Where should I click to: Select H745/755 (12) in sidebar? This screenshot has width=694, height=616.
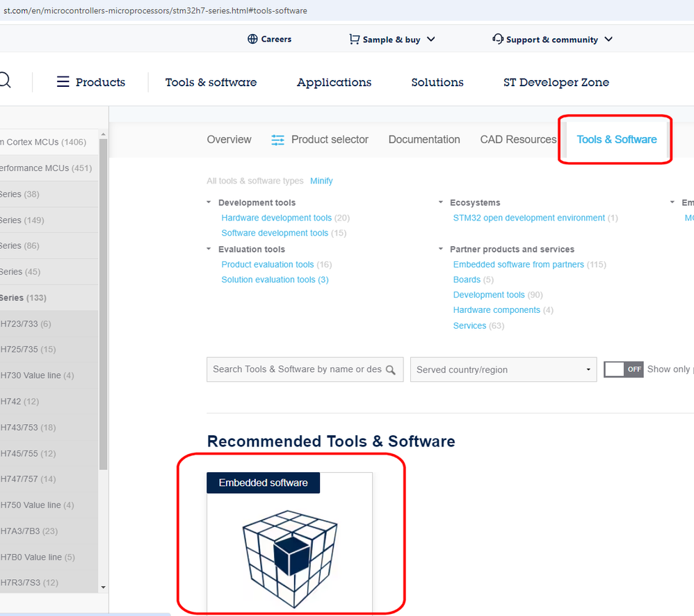point(49,453)
